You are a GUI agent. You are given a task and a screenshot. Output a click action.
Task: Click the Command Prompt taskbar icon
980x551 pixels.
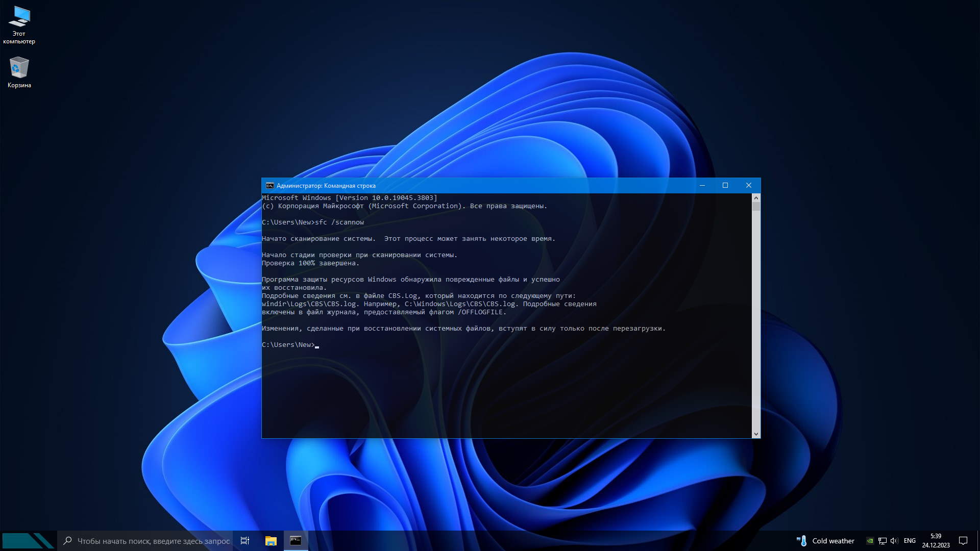point(296,541)
